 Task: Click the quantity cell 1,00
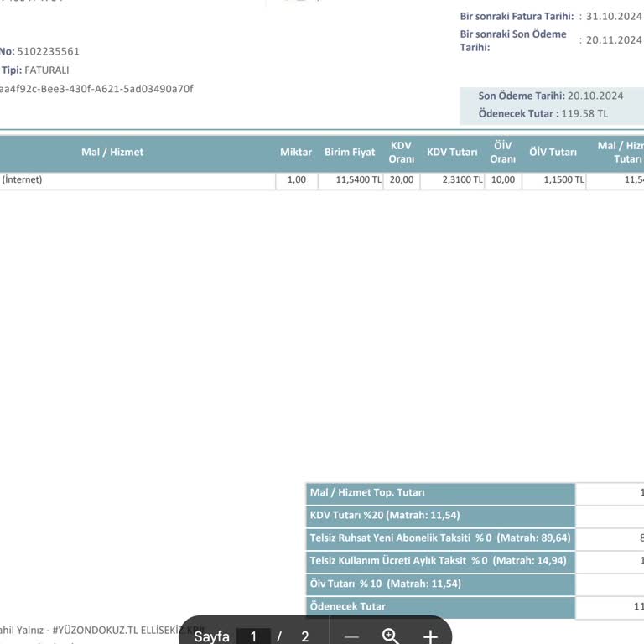pos(297,179)
